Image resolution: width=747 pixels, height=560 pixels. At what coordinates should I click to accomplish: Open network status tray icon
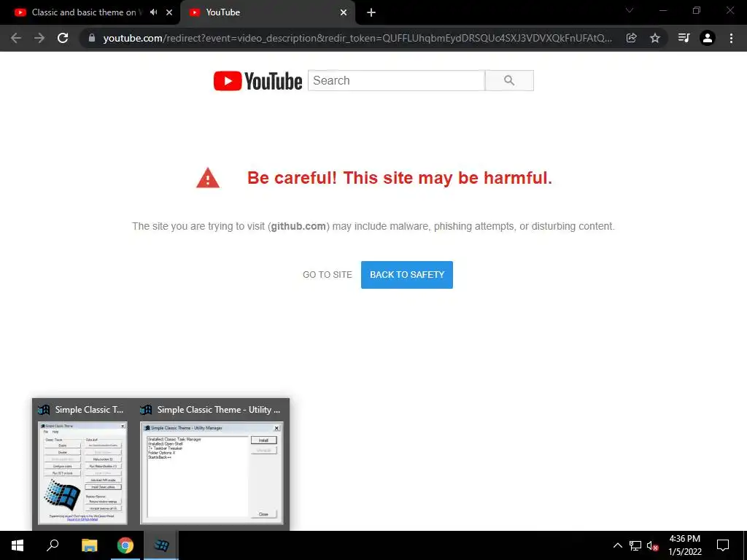635,545
